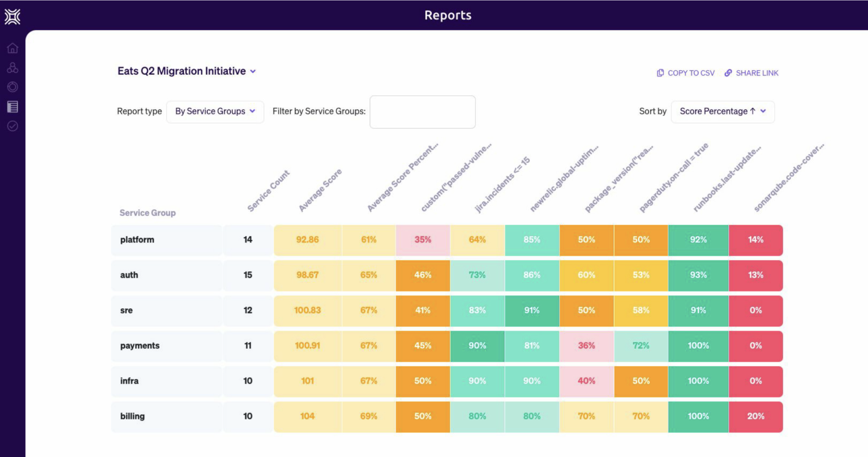Click the app logo in the top-left corner

click(12, 16)
